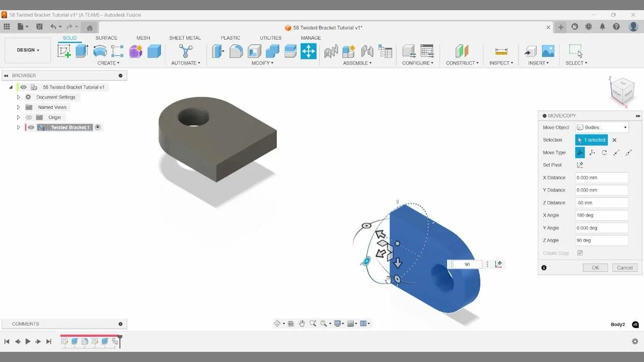Click the 1 selected Selection button
This screenshot has height=362, width=644.
tap(591, 140)
